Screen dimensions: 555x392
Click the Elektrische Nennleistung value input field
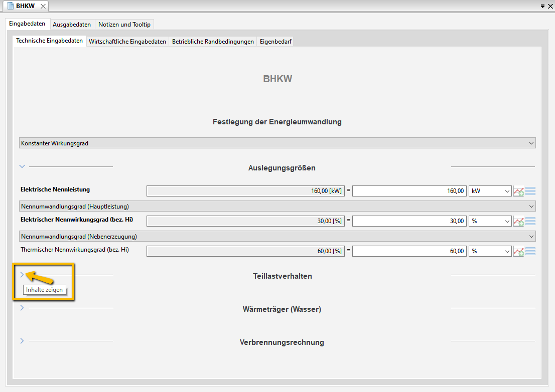pos(409,191)
